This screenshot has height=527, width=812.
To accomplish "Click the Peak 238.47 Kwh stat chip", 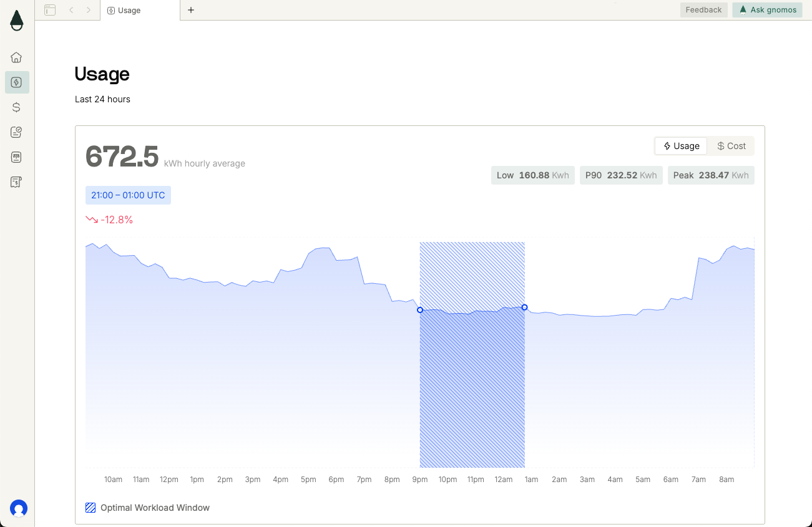I will (710, 175).
